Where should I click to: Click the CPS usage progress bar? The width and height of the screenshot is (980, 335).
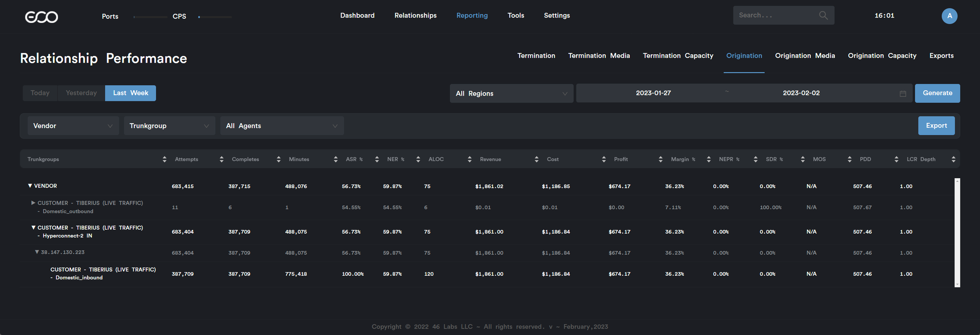point(215,17)
